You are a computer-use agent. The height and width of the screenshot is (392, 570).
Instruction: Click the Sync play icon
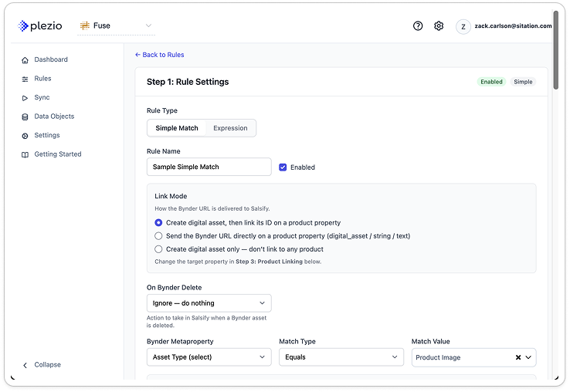click(x=25, y=98)
